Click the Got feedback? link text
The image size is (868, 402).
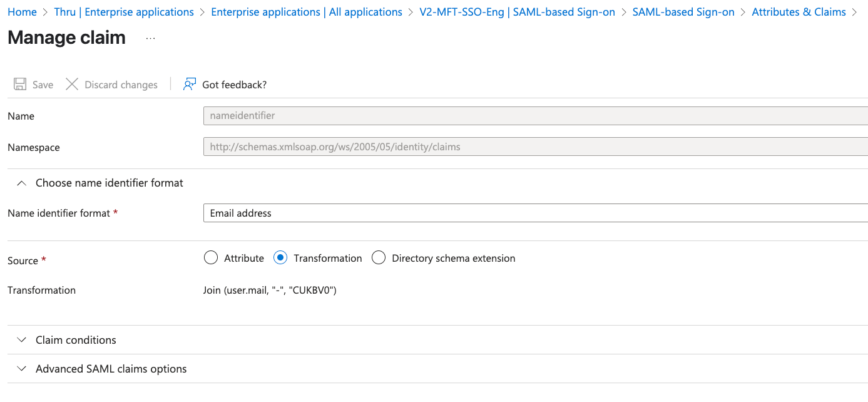click(x=234, y=85)
